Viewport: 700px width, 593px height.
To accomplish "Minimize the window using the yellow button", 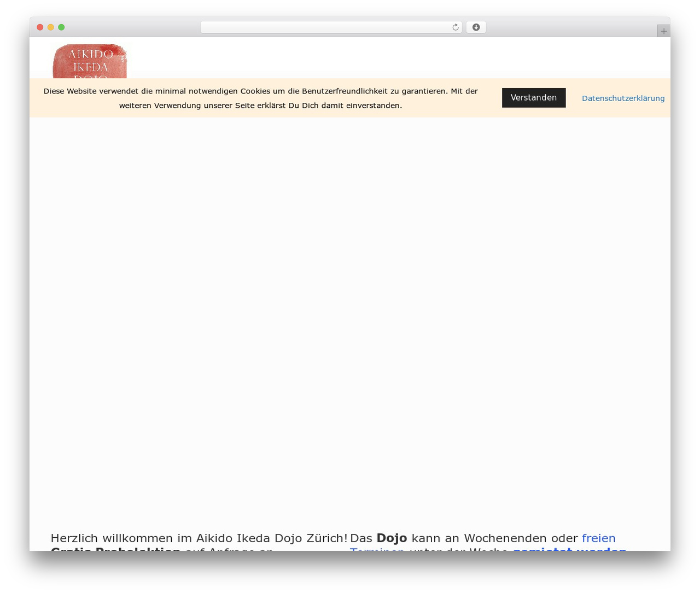I will [51, 27].
